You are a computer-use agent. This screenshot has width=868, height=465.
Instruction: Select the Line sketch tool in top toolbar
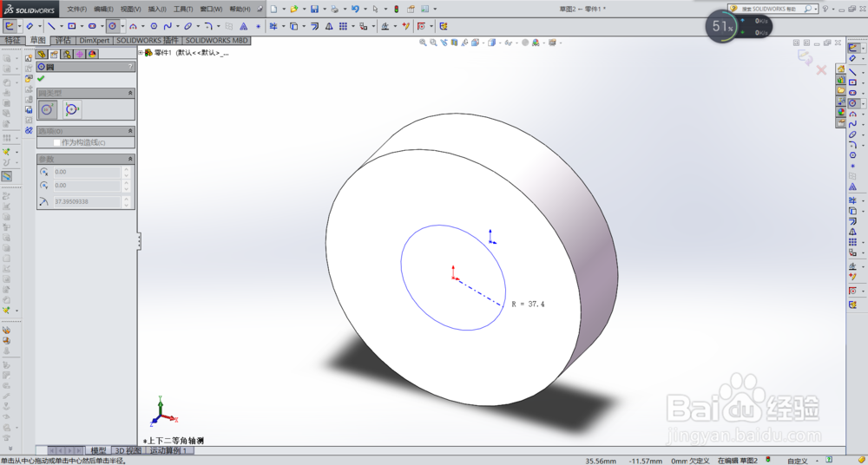click(51, 26)
